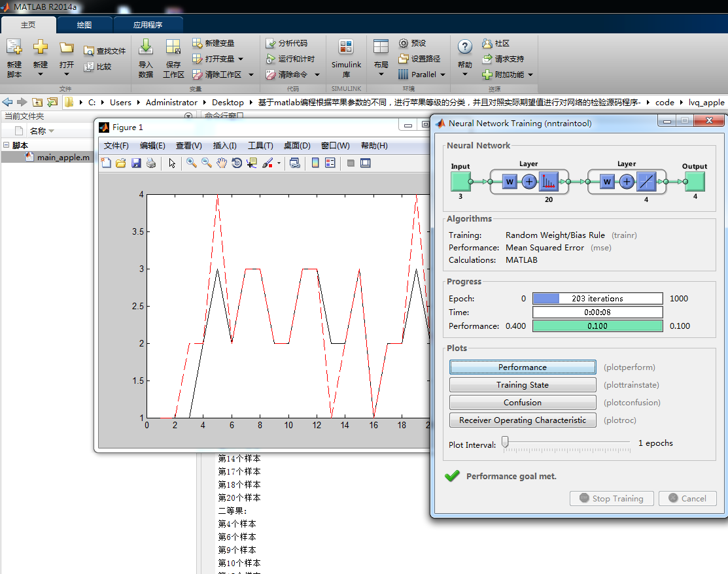Click 请求支持 (Request Support)

point(503,59)
